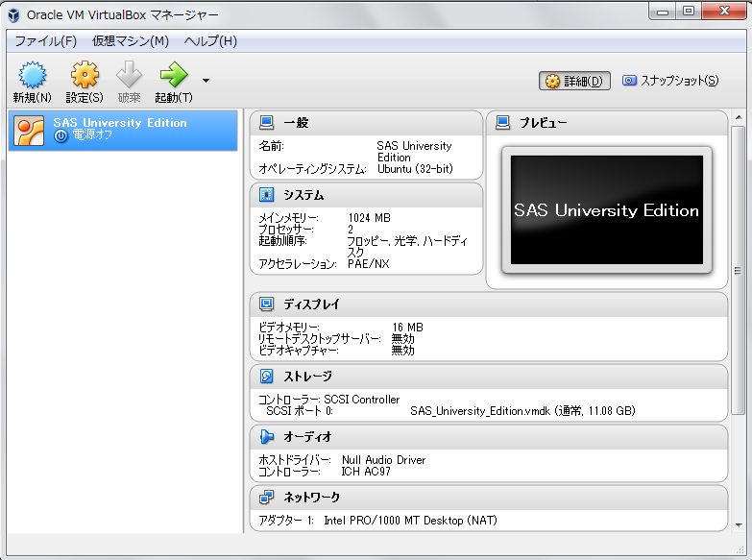Click the 起動順序 boot order value
Viewport: 752px width, 560px height.
[x=406, y=246]
